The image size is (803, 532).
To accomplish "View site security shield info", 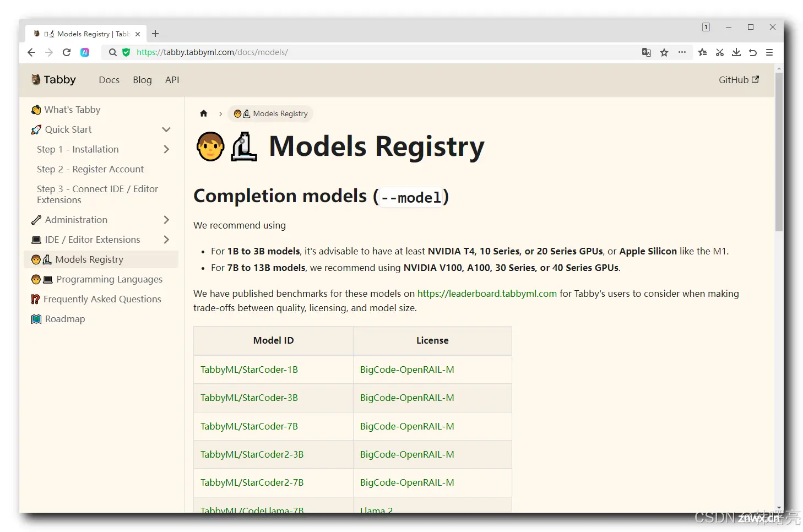I will tap(126, 52).
